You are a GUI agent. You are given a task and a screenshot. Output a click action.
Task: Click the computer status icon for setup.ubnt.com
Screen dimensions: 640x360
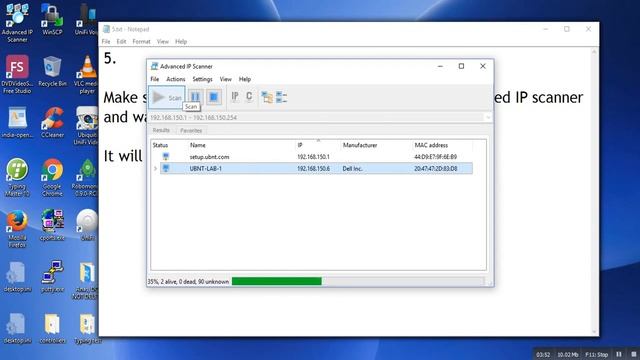pos(166,157)
